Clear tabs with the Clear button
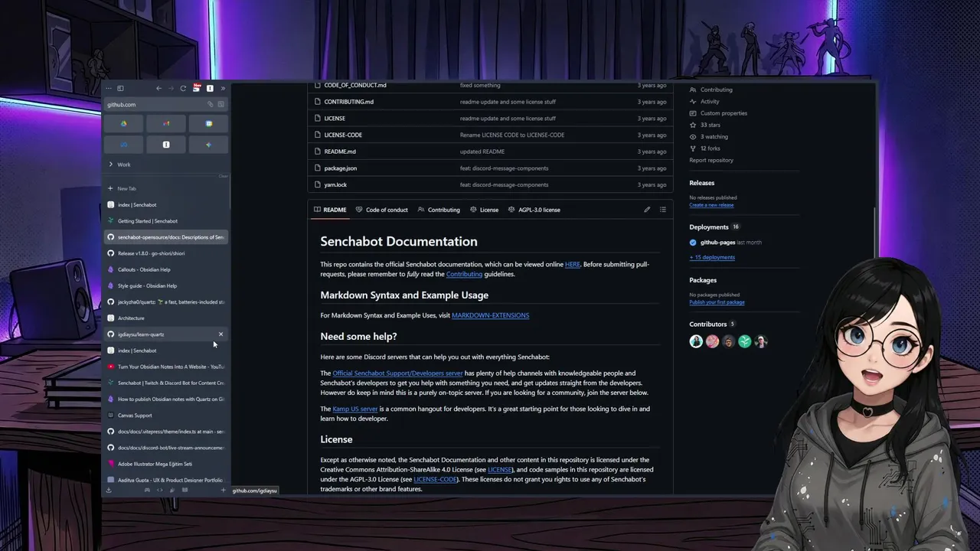980x551 pixels. pos(223,176)
